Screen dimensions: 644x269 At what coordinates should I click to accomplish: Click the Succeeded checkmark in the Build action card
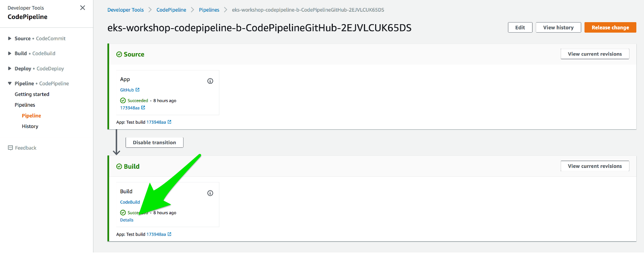(x=122, y=212)
